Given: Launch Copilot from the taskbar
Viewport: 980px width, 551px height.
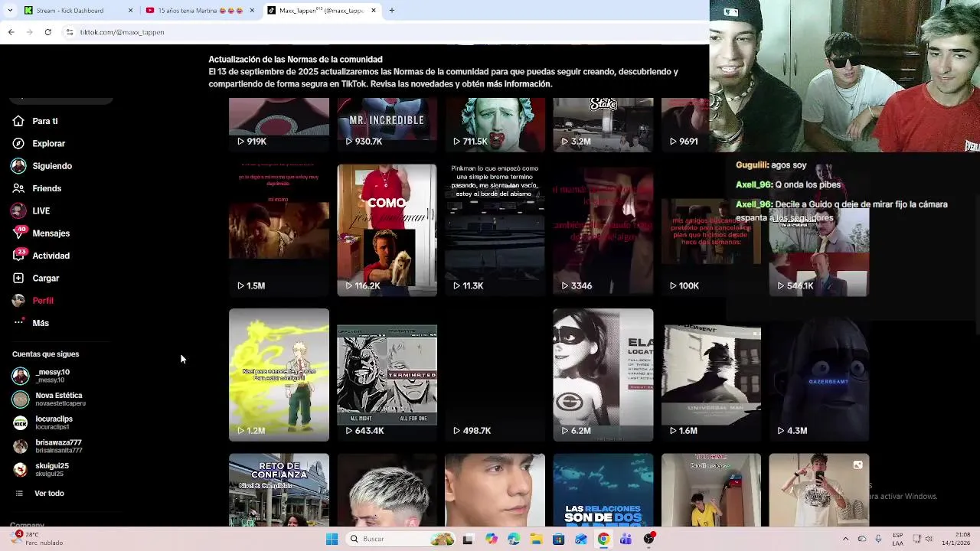Looking at the screenshot, I should (491, 539).
